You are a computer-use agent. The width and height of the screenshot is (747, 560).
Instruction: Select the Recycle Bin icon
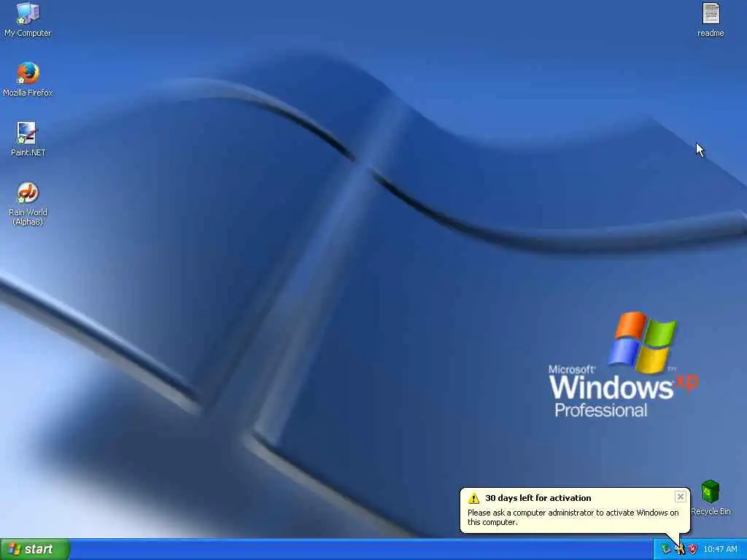711,497
